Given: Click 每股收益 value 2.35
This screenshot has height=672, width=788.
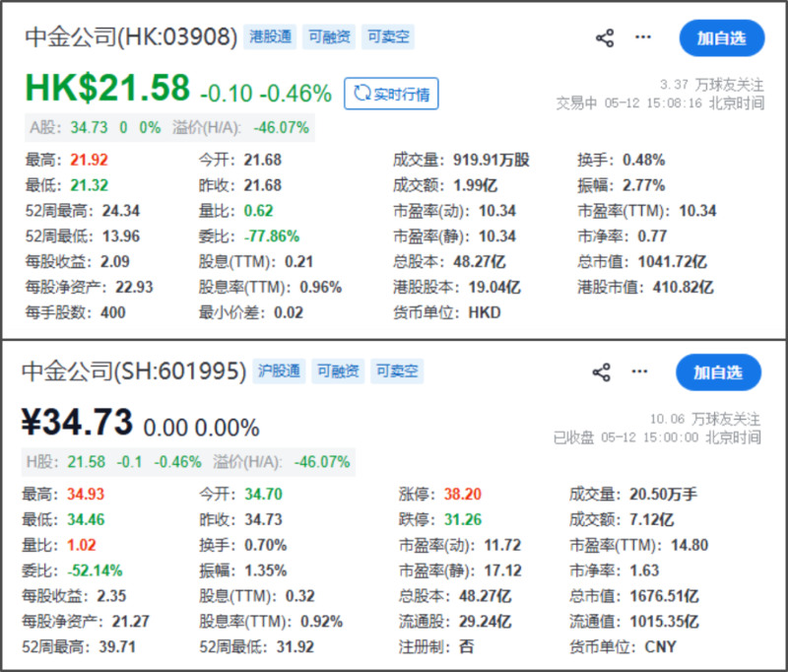Looking at the screenshot, I should [x=111, y=596].
